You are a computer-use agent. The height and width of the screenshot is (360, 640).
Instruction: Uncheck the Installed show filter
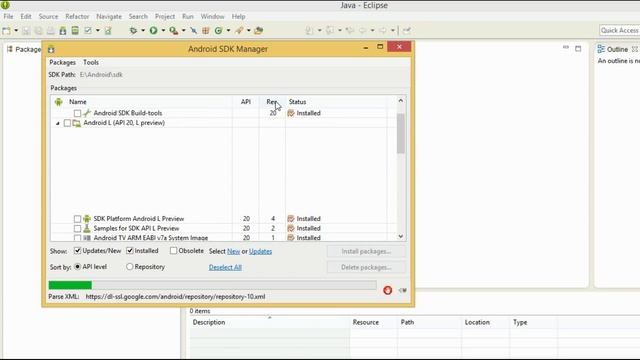(x=130, y=251)
